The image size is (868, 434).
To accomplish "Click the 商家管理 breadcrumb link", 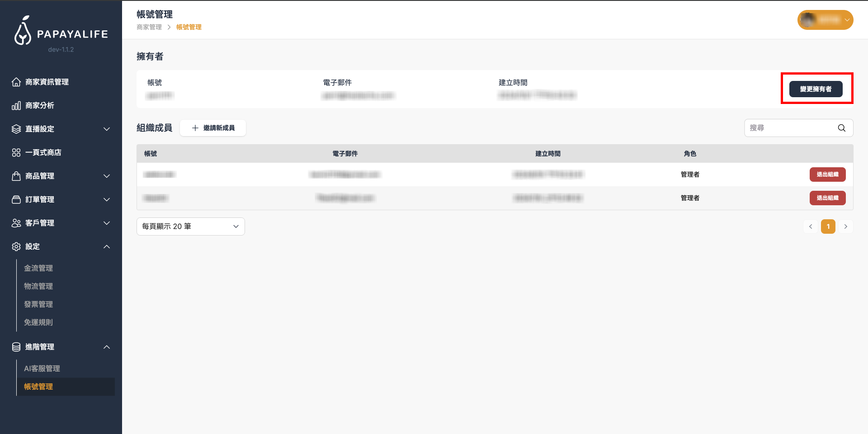I will tap(149, 27).
